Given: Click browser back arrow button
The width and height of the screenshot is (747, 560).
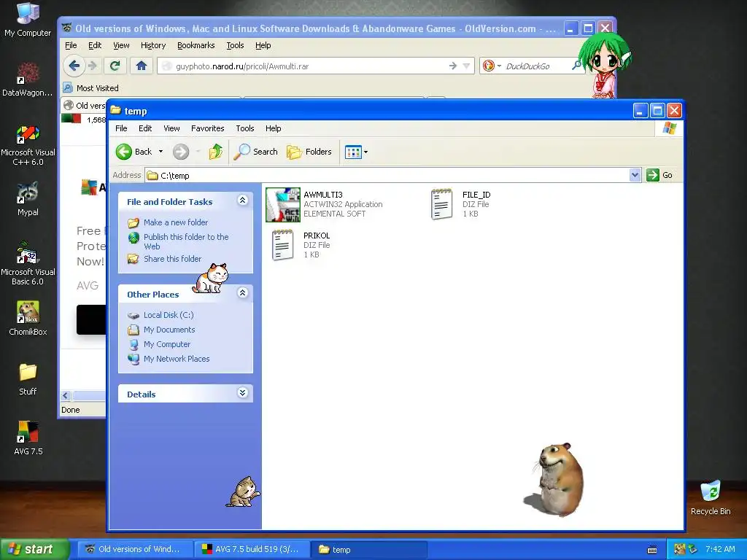Looking at the screenshot, I should point(74,66).
